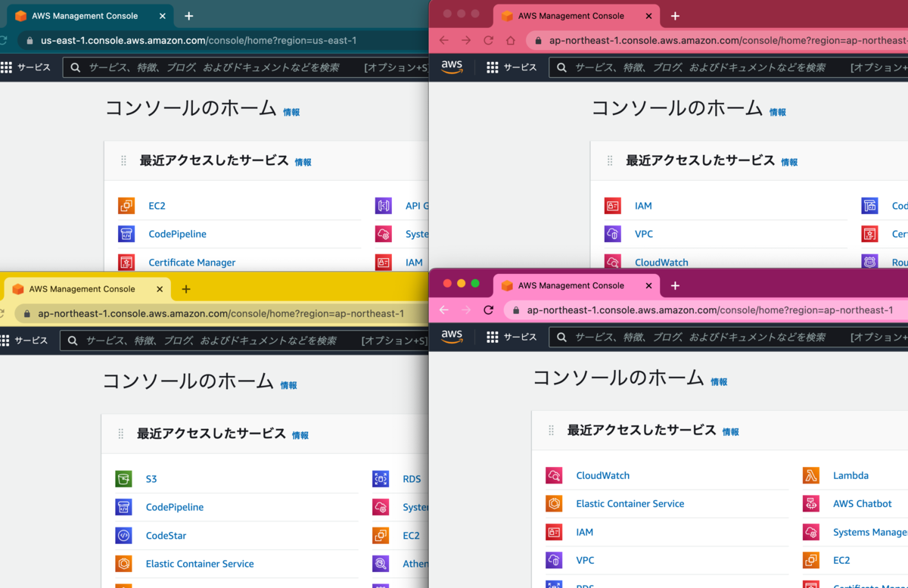Click the AWS logo in the magenta window
The image size is (908, 588).
pos(452,337)
